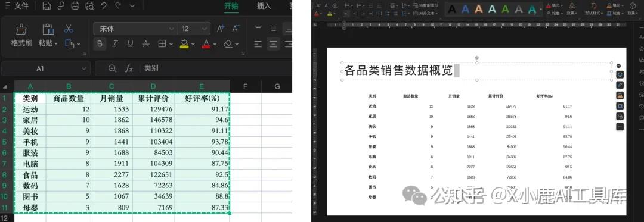Open the fx insert function dialog
644x222 pixels.
pos(129,68)
